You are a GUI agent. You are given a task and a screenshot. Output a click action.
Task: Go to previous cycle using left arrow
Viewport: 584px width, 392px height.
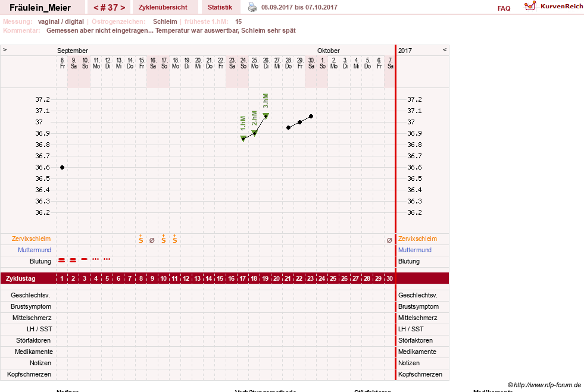pyautogui.click(x=96, y=8)
